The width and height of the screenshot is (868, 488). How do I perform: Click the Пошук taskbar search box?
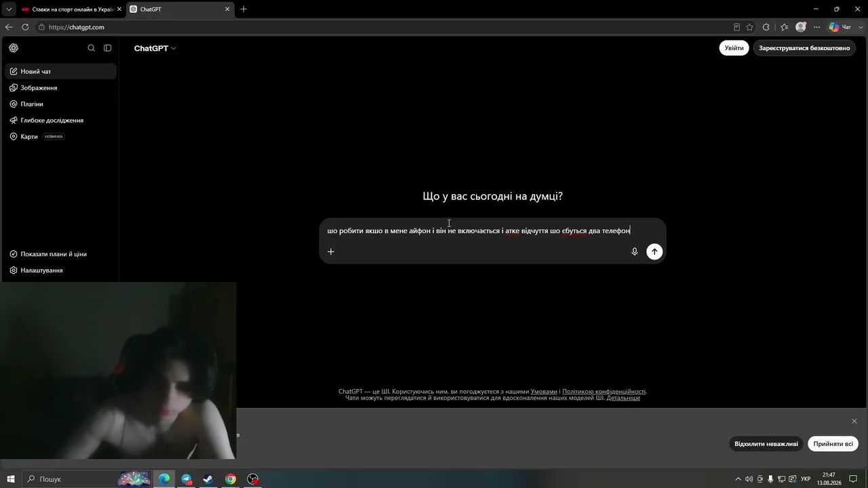[x=87, y=479]
